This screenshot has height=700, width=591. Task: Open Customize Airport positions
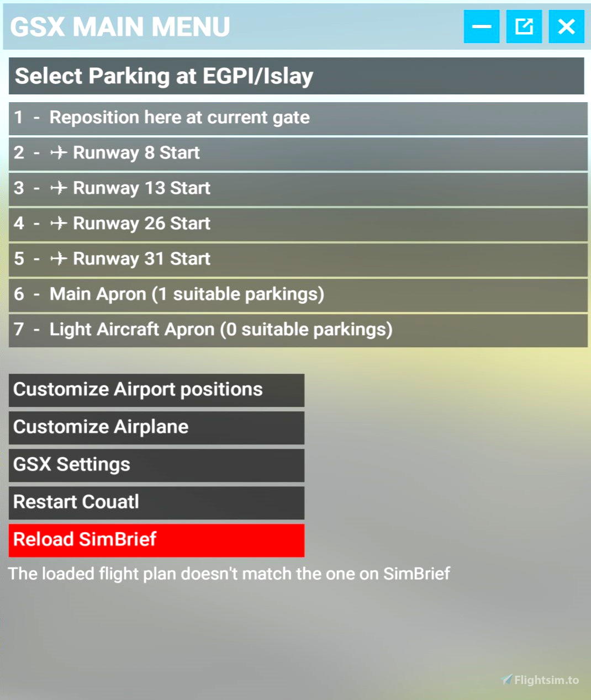pyautogui.click(x=156, y=390)
